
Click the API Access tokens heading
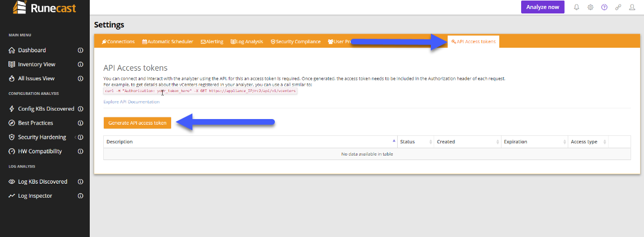[x=136, y=68]
